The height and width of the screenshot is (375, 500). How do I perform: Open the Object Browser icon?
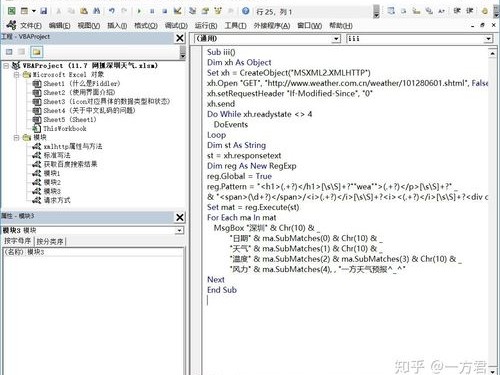[218, 11]
